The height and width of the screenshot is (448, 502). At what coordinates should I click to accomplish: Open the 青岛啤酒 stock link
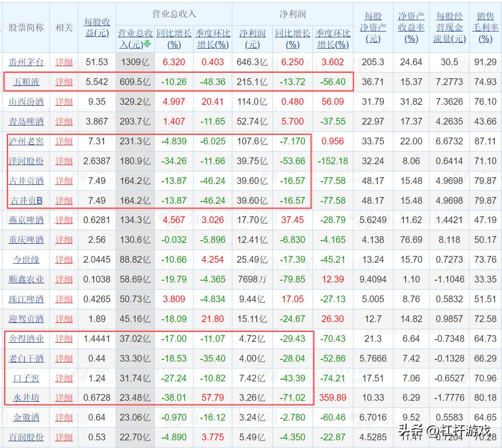pos(26,121)
